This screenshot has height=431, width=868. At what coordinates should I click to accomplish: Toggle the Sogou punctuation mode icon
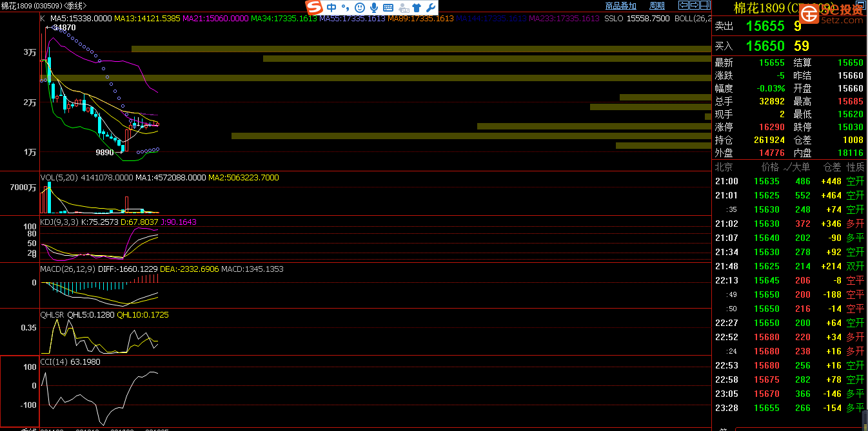click(346, 8)
